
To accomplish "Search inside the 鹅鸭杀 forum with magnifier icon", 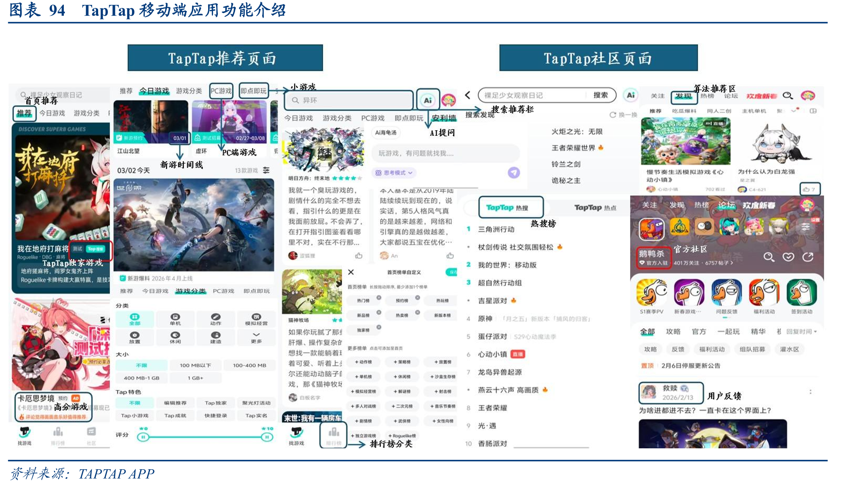I will 768,257.
